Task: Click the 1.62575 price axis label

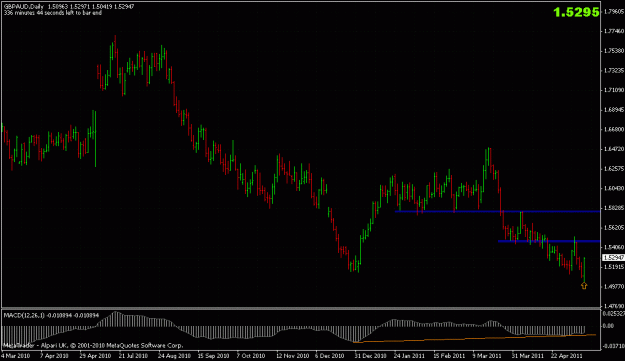Action: pyautogui.click(x=613, y=169)
